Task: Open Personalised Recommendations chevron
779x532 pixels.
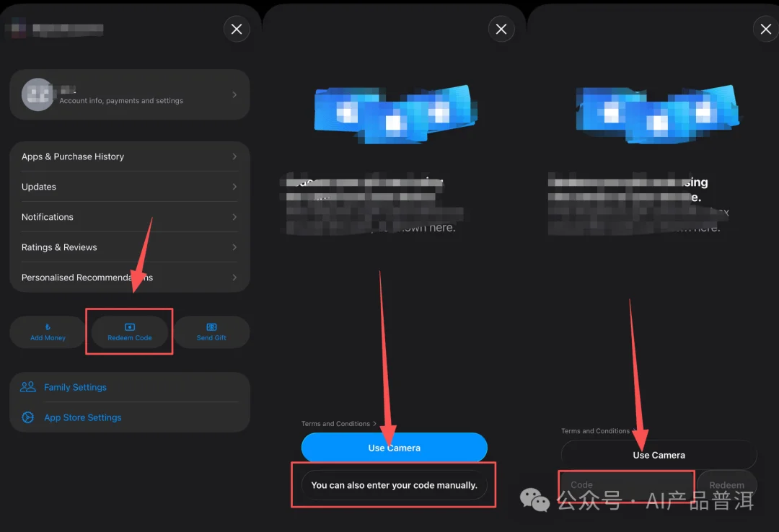Action: pos(234,278)
